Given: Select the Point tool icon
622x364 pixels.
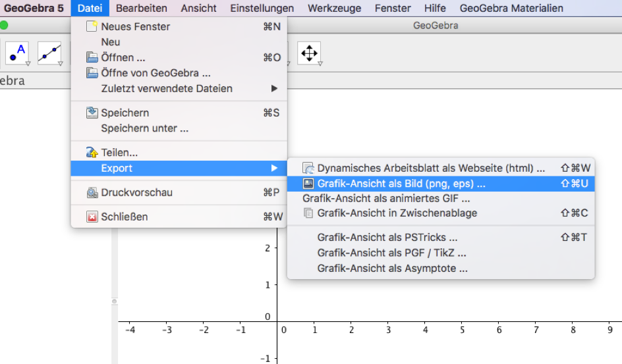Looking at the screenshot, I should pos(17,53).
